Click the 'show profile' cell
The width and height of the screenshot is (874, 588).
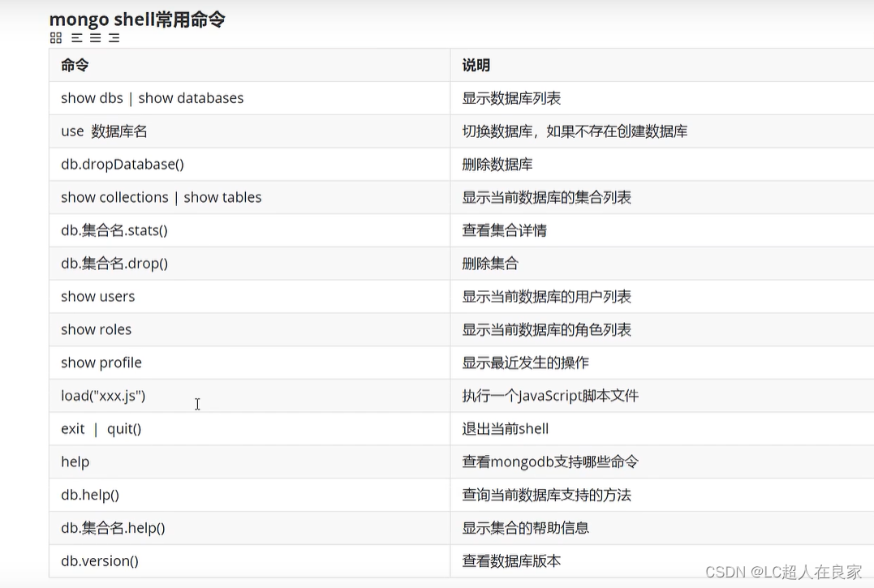[x=250, y=363]
